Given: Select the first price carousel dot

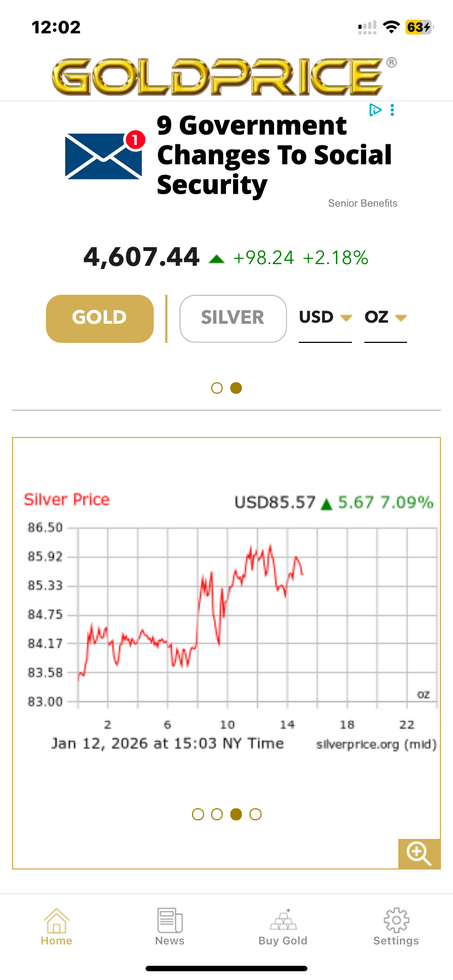Looking at the screenshot, I should tap(217, 388).
